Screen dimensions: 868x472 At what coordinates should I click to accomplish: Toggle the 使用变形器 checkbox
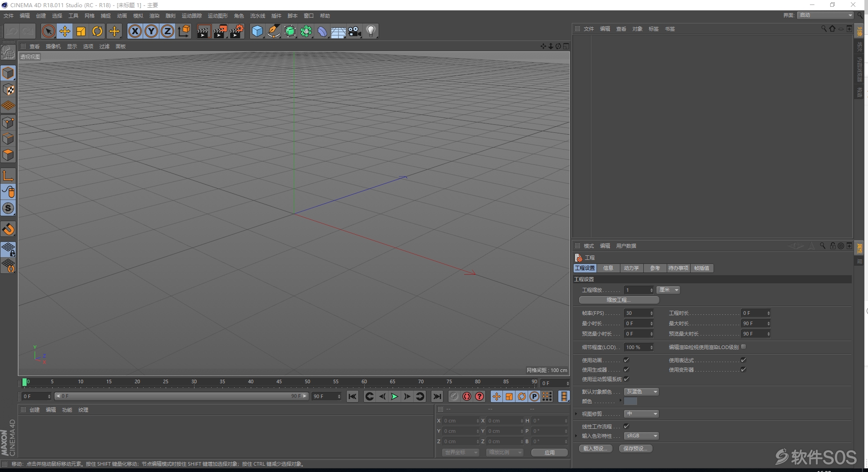click(x=743, y=369)
